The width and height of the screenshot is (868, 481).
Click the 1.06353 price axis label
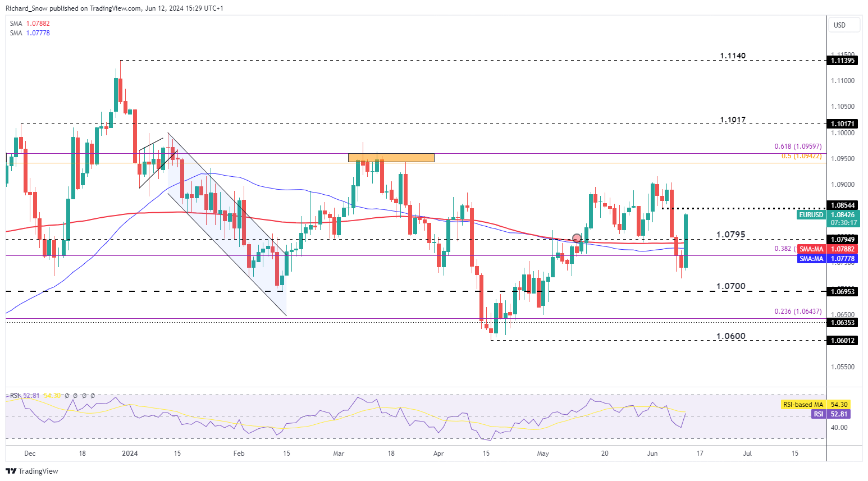click(842, 322)
